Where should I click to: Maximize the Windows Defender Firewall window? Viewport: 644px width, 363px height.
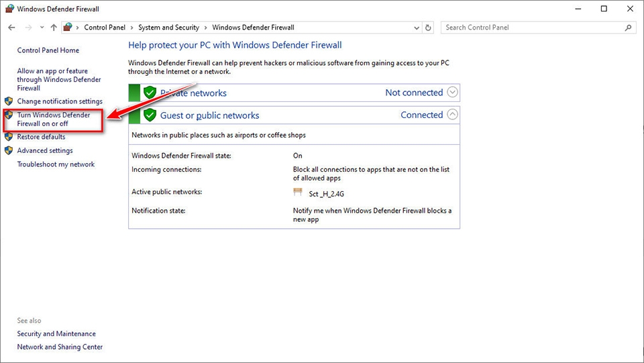[604, 9]
